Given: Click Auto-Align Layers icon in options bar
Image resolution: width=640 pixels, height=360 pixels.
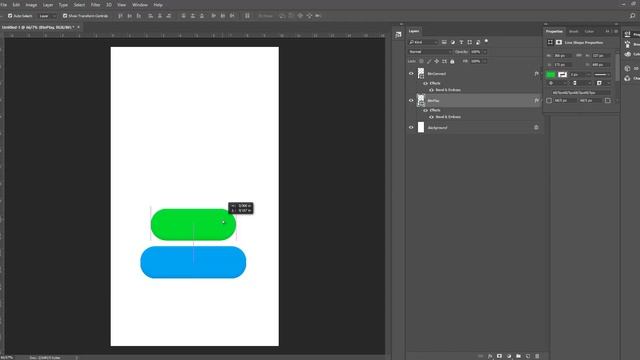Looking at the screenshot, I should click(247, 16).
